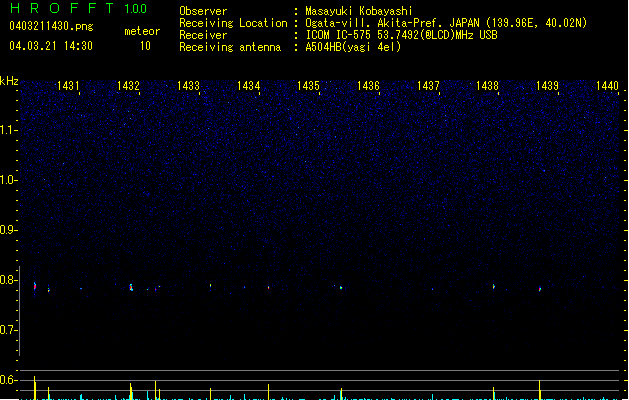Click the 0.8 kHz axis label

tap(8, 280)
